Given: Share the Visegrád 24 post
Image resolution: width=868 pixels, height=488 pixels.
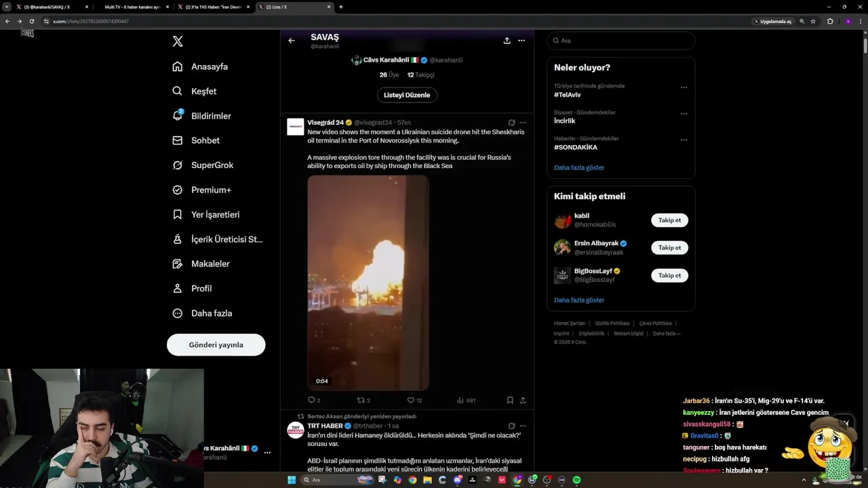Looking at the screenshot, I should 523,400.
